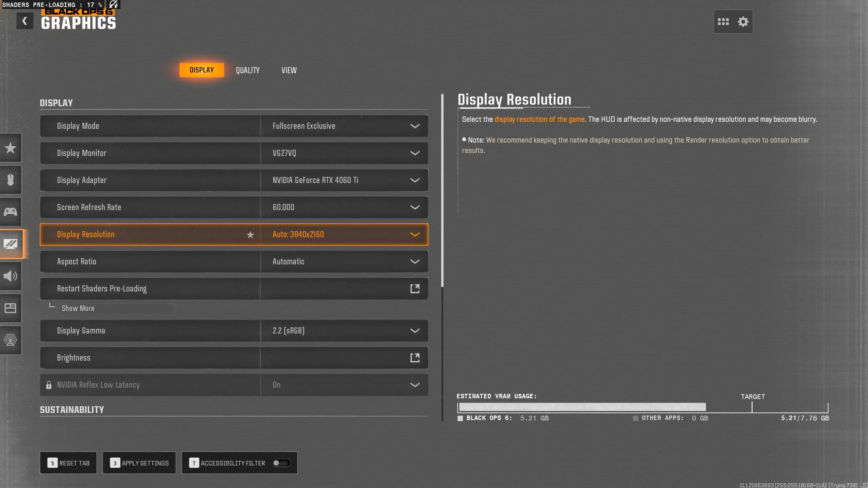Expand Show More under Restart Shaders Pre-Loading

(x=78, y=308)
